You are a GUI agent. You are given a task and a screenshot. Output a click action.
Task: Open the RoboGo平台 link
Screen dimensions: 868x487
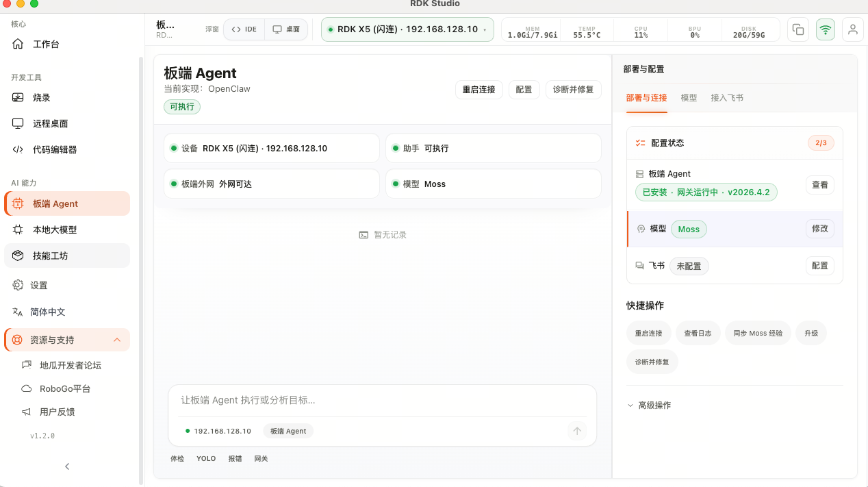65,388
